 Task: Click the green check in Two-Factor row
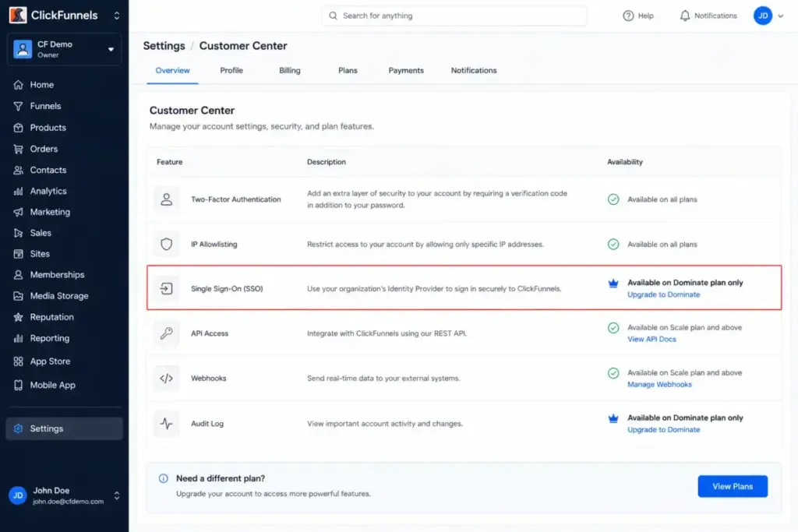coord(613,199)
